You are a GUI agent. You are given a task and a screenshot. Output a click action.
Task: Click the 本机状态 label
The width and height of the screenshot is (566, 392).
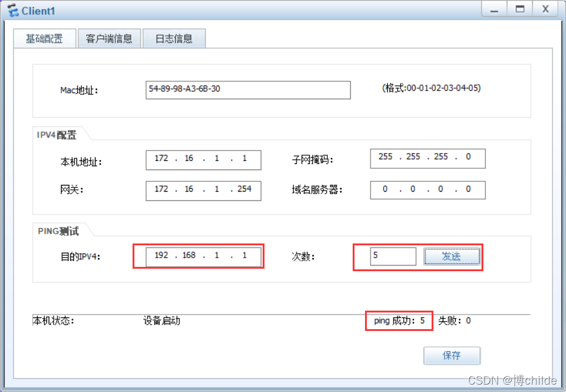click(x=54, y=321)
